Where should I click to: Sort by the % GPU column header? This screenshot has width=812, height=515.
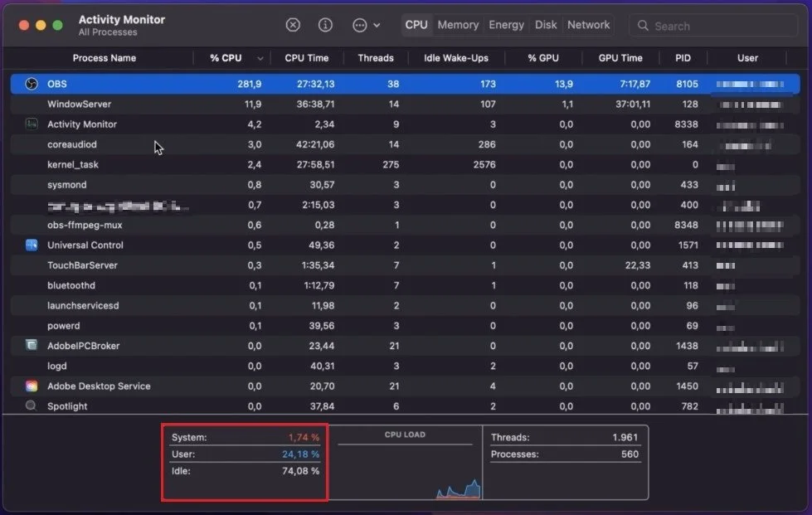(x=543, y=58)
